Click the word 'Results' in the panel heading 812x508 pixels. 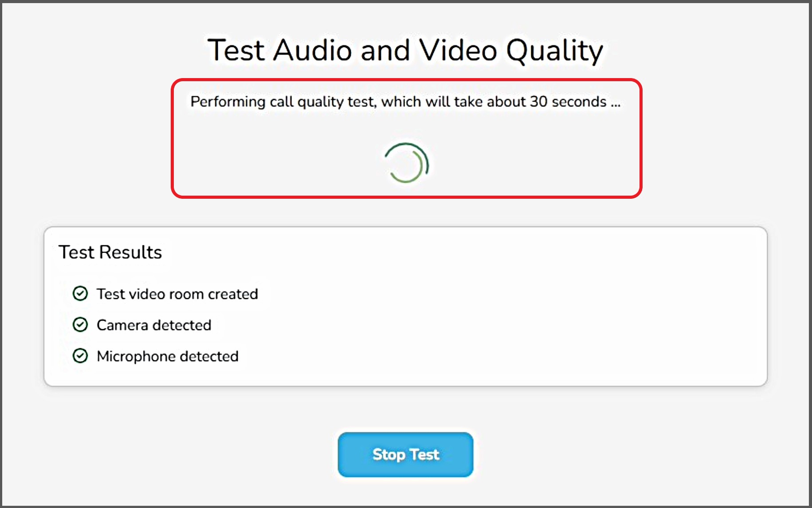(130, 252)
